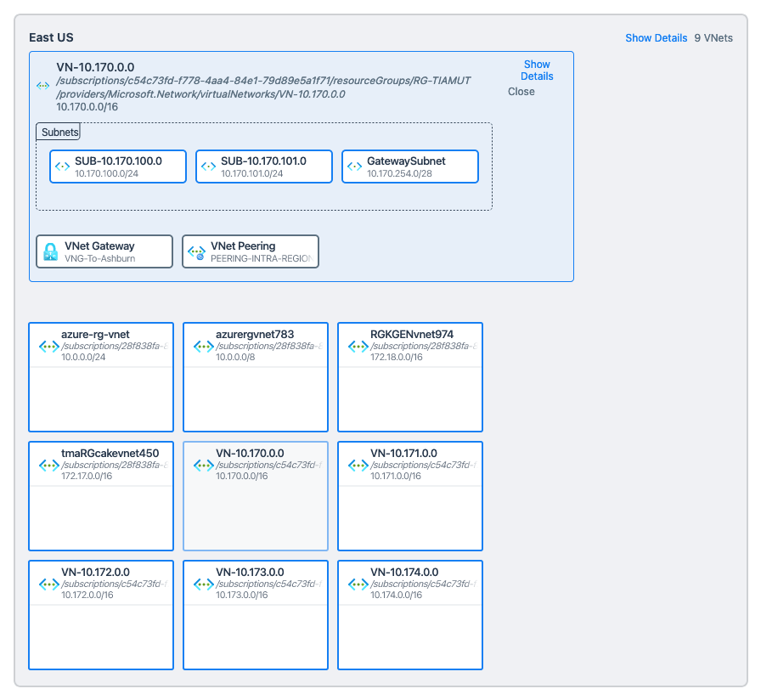Expand the VN-10.171.0.0 VNet card
This screenshot has width=761, height=700.
(410, 496)
